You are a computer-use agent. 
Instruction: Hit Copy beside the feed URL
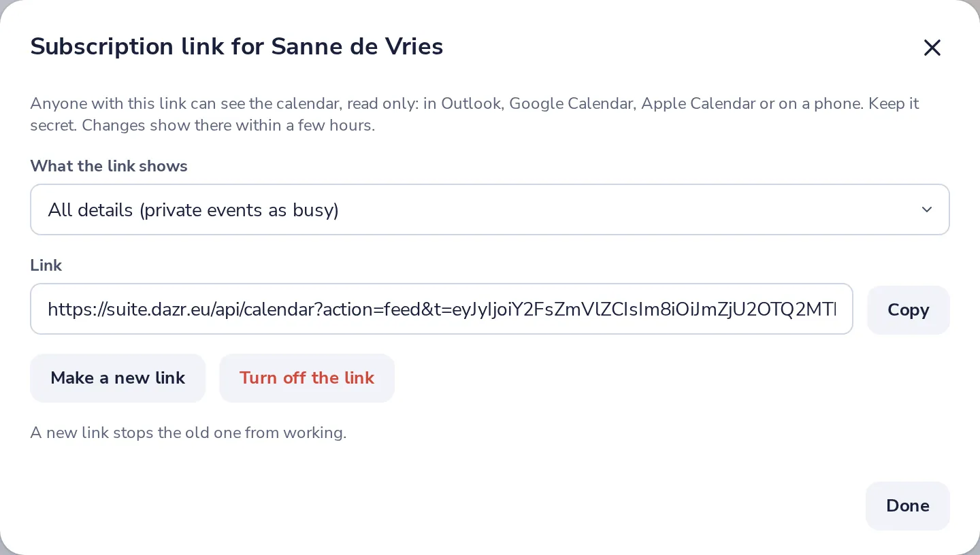(x=908, y=310)
